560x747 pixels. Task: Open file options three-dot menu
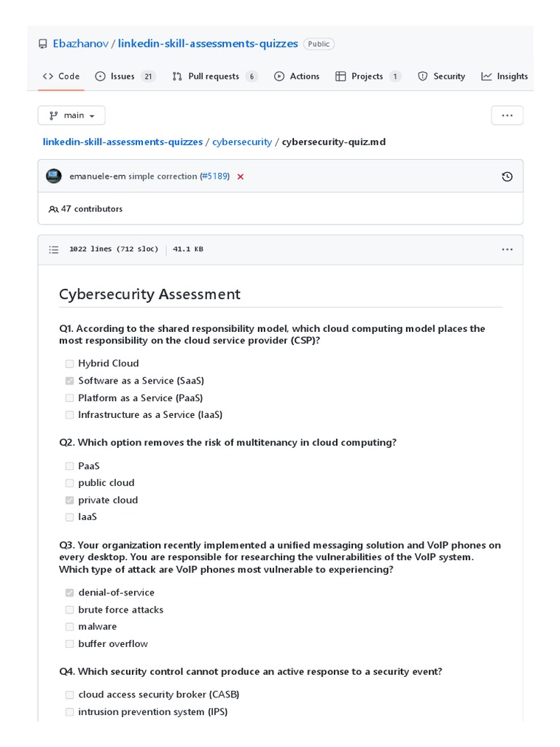coord(507,249)
